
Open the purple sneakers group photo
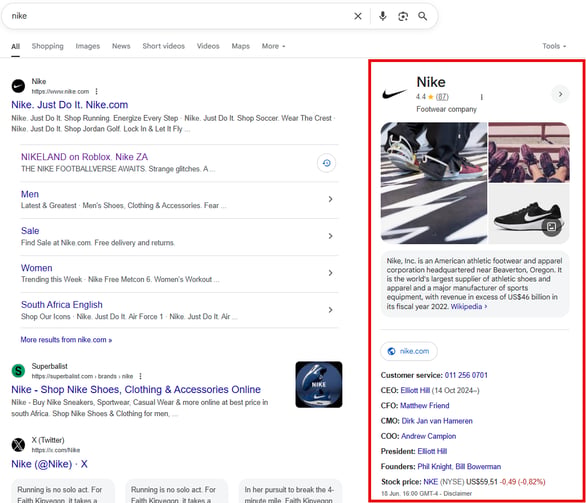click(x=529, y=152)
